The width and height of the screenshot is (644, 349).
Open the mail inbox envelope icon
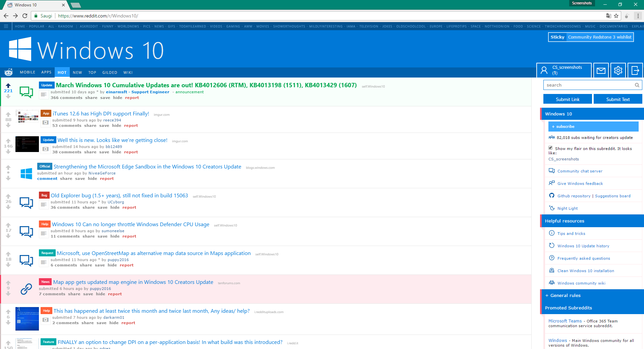(x=601, y=70)
